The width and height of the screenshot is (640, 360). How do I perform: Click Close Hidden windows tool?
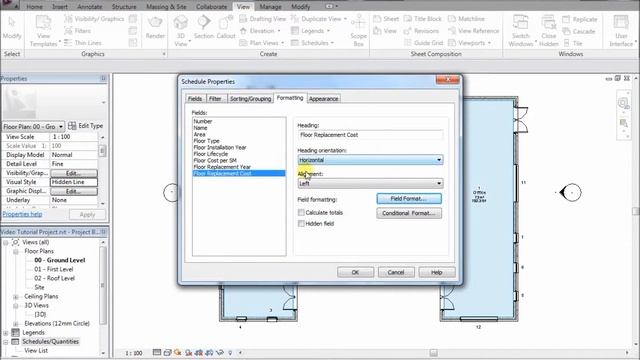(x=549, y=31)
